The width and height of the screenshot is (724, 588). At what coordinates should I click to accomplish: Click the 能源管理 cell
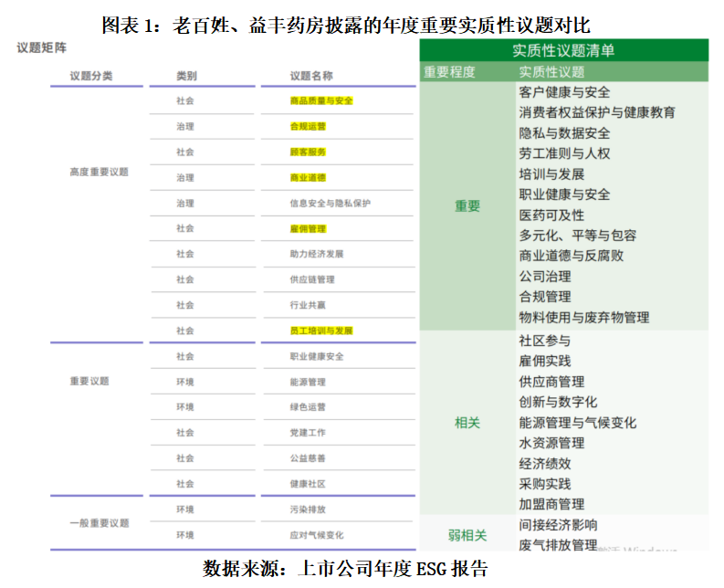click(308, 382)
